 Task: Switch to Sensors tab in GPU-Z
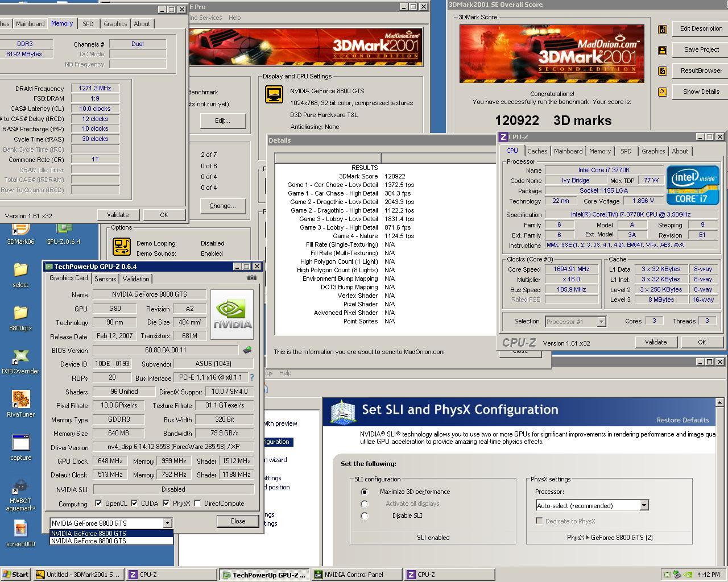point(105,279)
